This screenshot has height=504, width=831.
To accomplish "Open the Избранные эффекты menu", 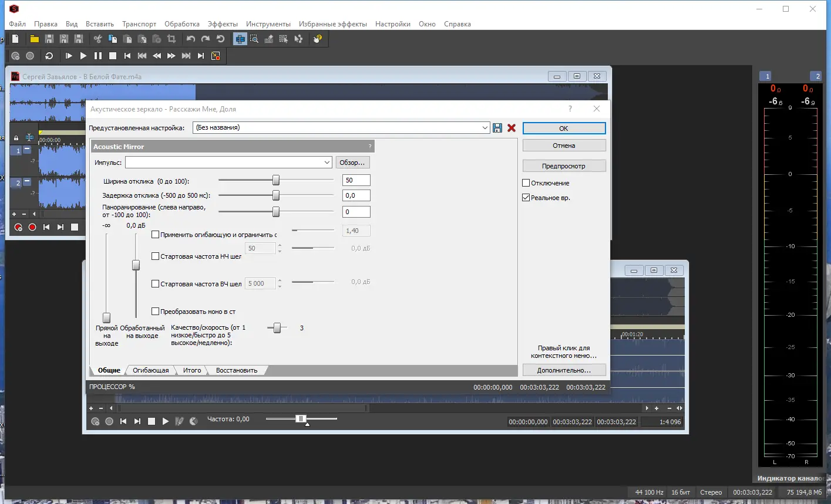I will (333, 24).
